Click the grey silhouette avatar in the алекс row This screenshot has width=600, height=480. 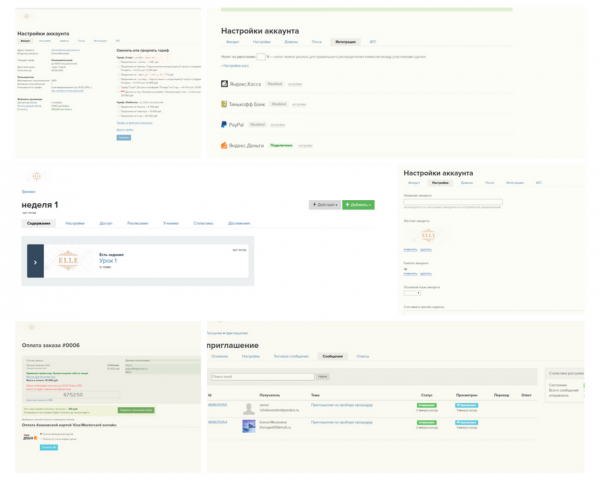coord(249,408)
